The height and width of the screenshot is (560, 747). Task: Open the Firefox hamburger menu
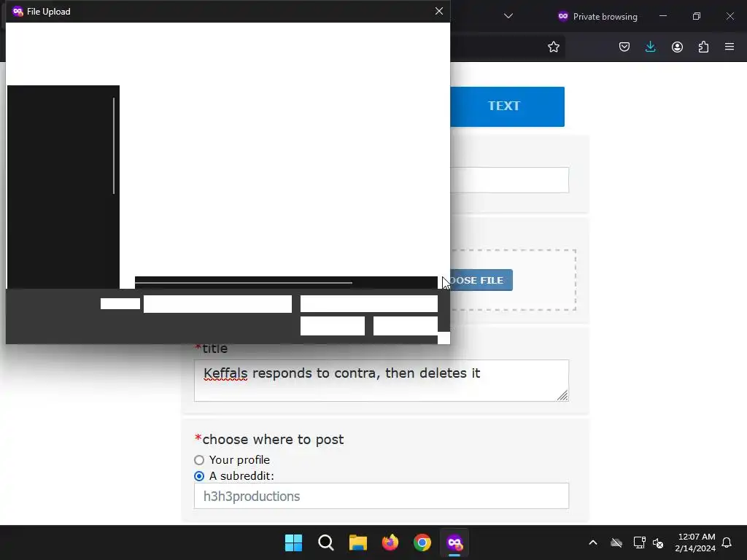coord(729,47)
